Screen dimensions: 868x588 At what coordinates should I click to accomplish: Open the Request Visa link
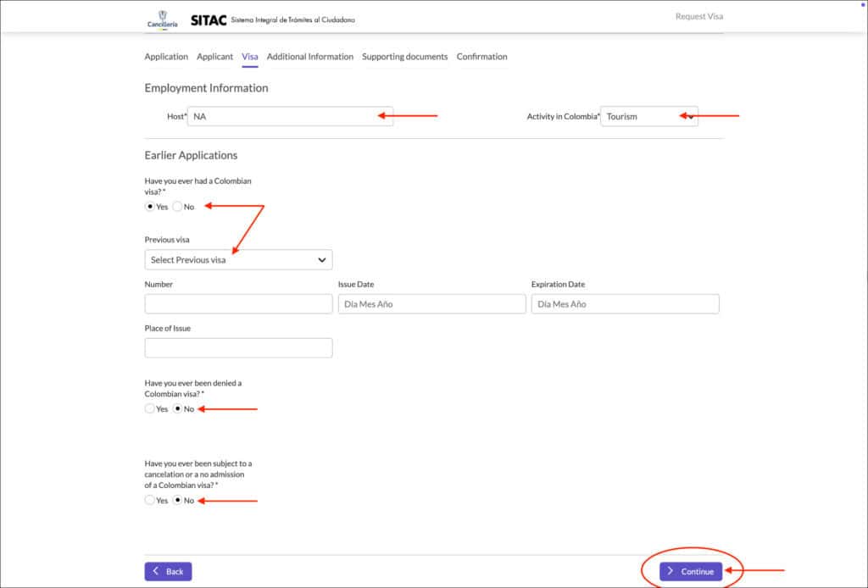(x=698, y=15)
